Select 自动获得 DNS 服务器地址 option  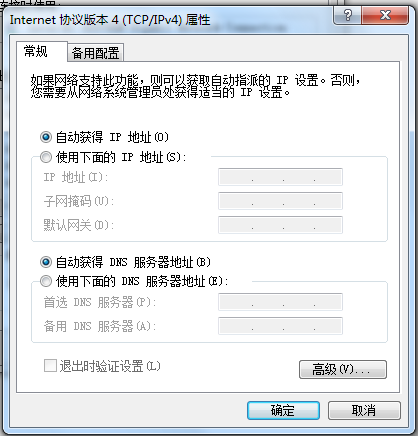46,262
